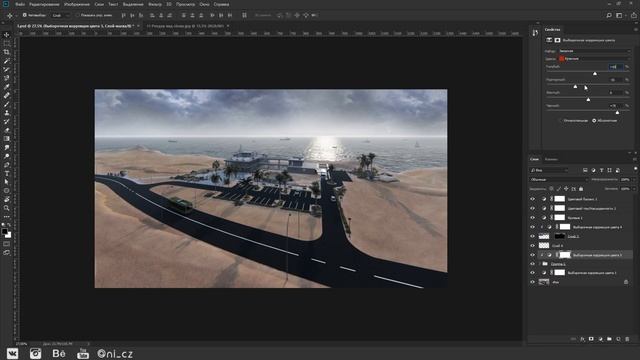Select the Path Selection arrow tool
640x360 pixels.
(7, 182)
